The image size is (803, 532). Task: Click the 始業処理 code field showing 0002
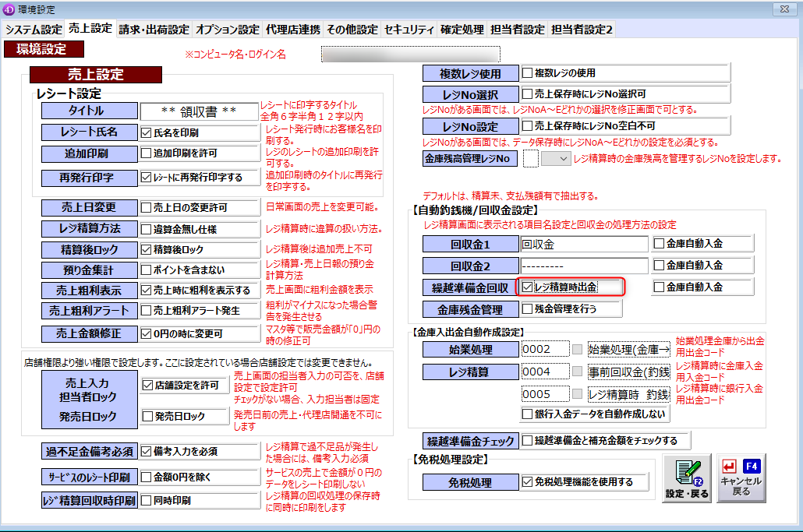(x=545, y=349)
